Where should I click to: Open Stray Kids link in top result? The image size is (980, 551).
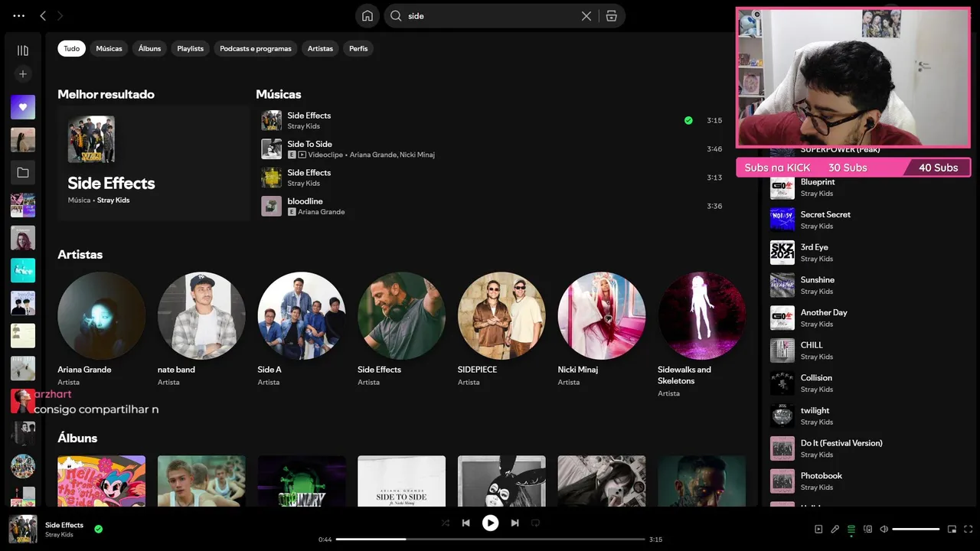(x=113, y=201)
